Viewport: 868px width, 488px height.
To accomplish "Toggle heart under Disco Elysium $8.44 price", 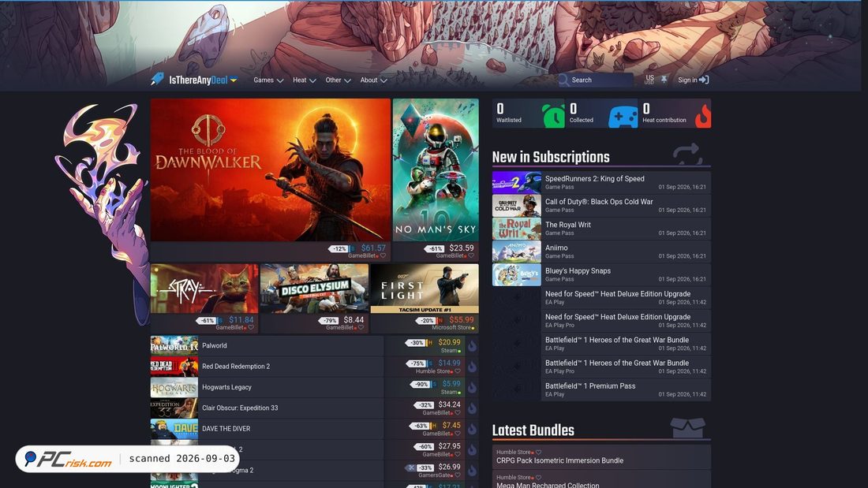I will click(x=361, y=327).
